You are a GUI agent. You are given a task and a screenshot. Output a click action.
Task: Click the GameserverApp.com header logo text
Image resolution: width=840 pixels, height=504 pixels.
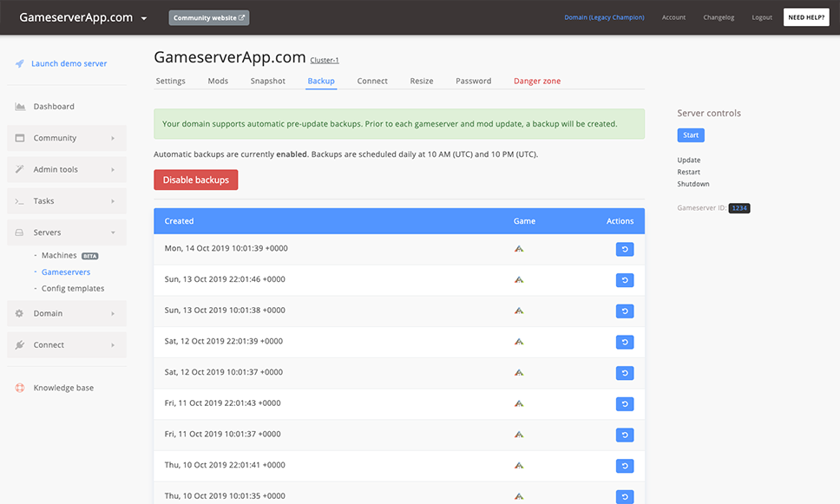click(76, 17)
